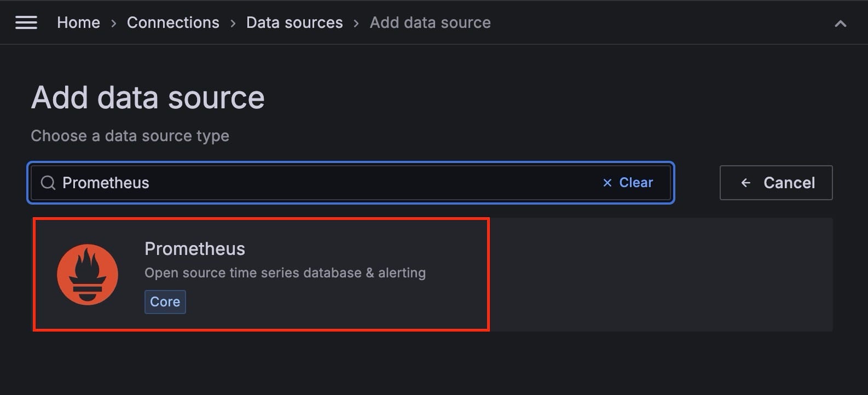Click Open source time series description
Viewport: 868px width, 395px height.
[x=285, y=273]
